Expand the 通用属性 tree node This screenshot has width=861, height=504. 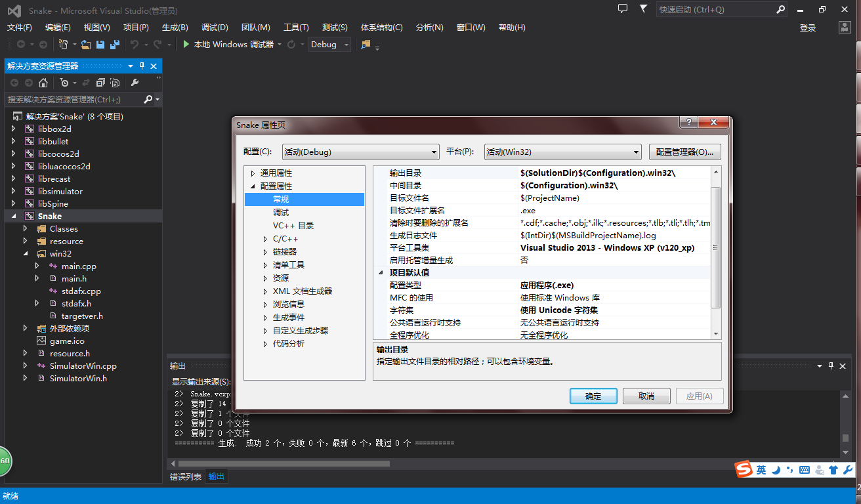(x=253, y=173)
